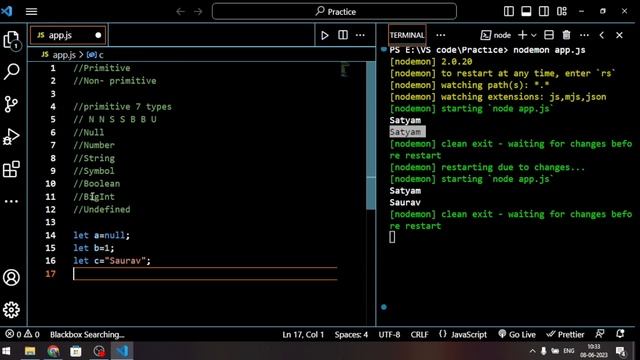The height and width of the screenshot is (360, 640).
Task: Click Ln 17, Col 1 status indicator
Action: (303, 334)
